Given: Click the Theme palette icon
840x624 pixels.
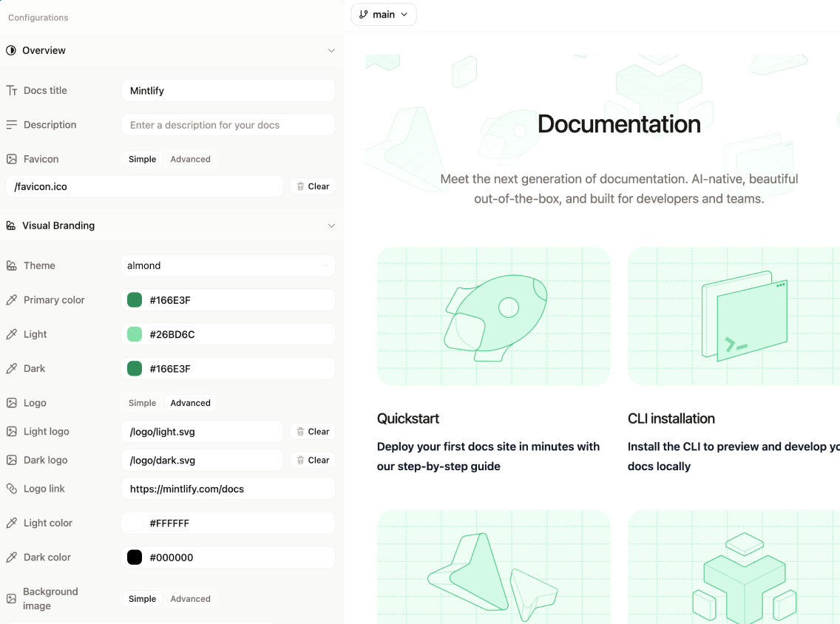Looking at the screenshot, I should 11,265.
